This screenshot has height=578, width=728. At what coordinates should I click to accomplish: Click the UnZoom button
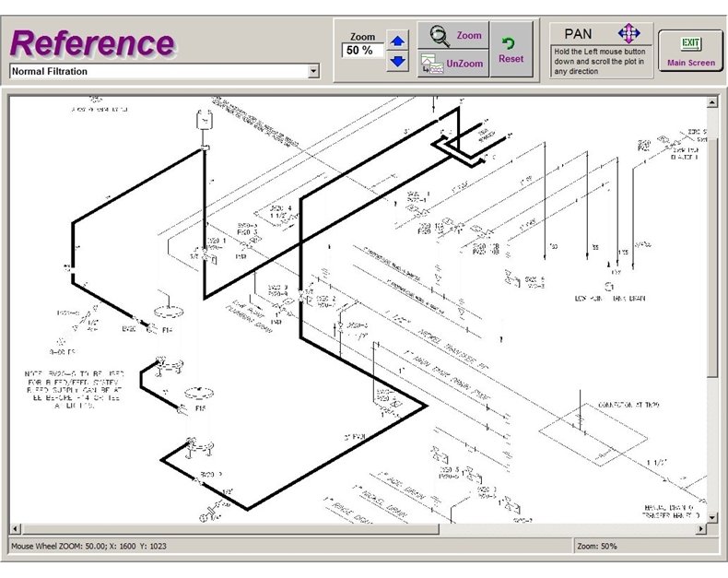452,64
